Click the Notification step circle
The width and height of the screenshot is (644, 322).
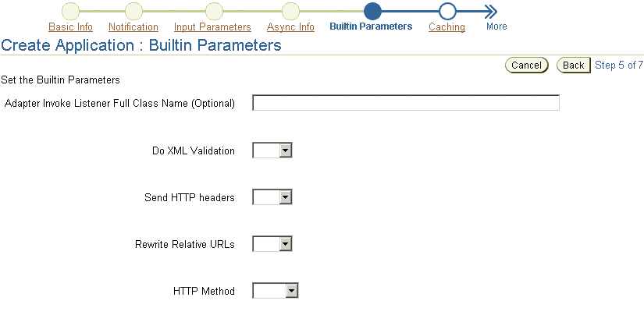(133, 12)
